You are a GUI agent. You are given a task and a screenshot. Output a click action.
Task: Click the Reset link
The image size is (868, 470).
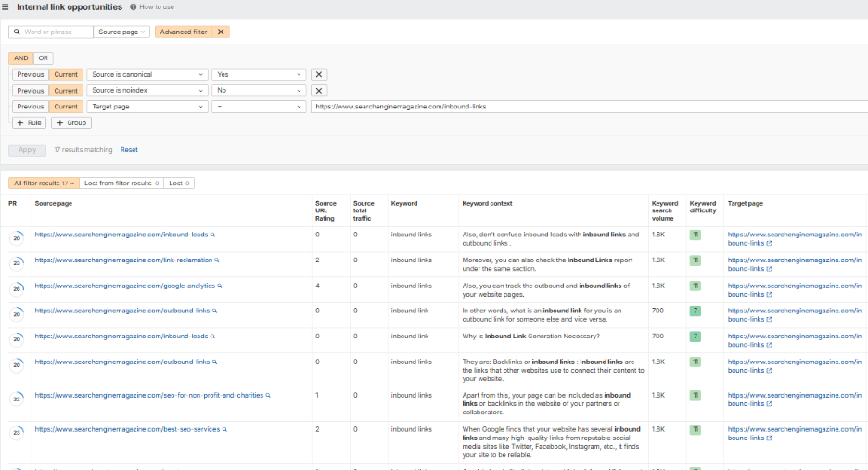click(129, 149)
